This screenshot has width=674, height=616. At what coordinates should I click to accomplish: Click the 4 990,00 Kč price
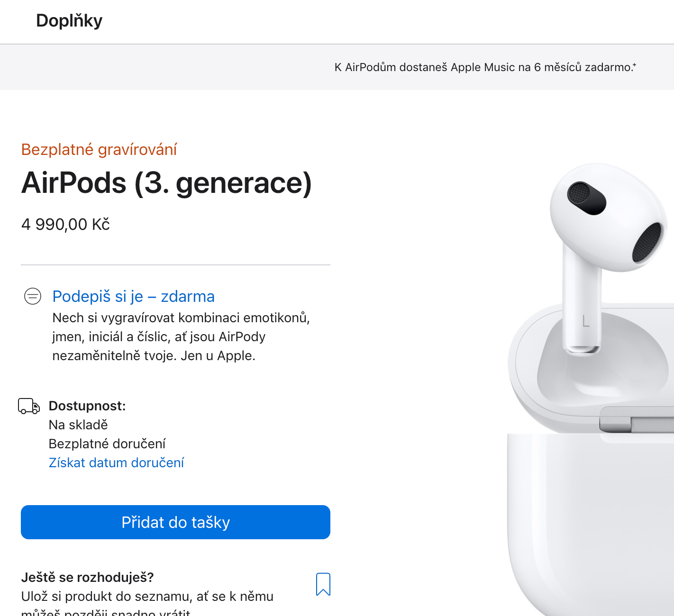pyautogui.click(x=65, y=225)
